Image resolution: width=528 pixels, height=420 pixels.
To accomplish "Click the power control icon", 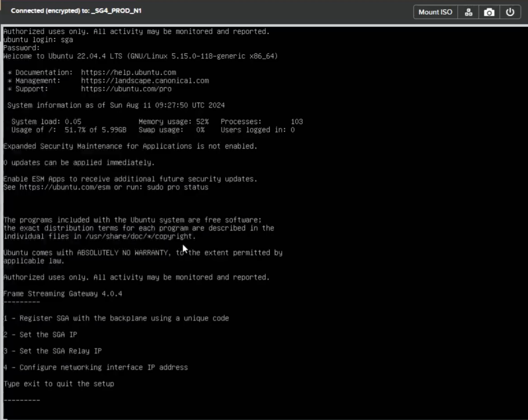I will point(510,12).
